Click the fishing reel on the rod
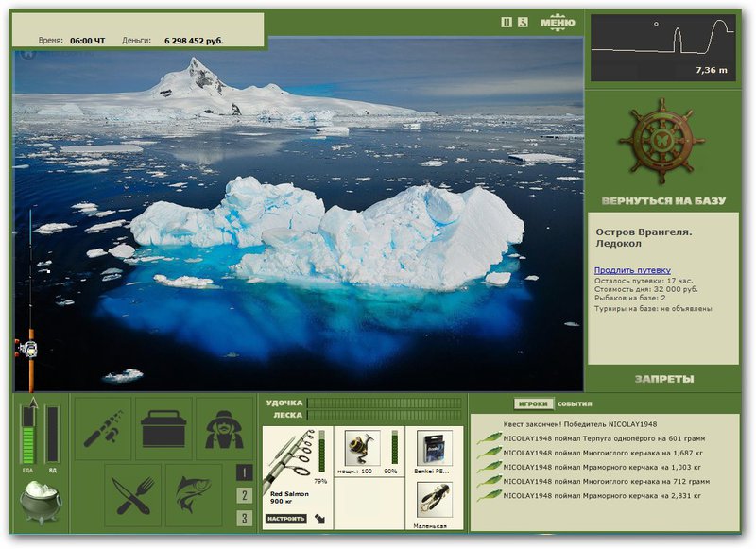Image resolution: width=756 pixels, height=549 pixels. [x=27, y=349]
